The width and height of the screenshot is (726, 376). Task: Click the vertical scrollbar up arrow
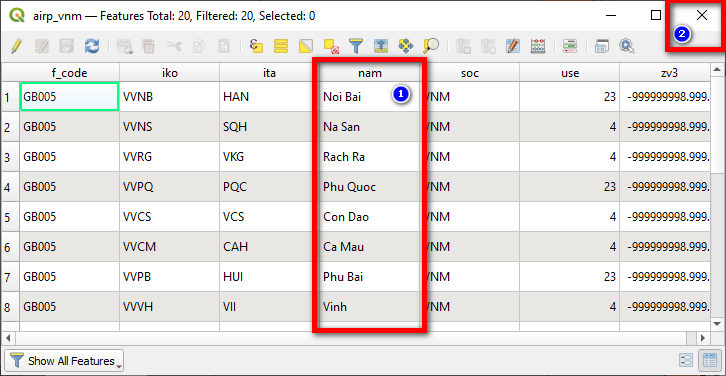click(717, 69)
